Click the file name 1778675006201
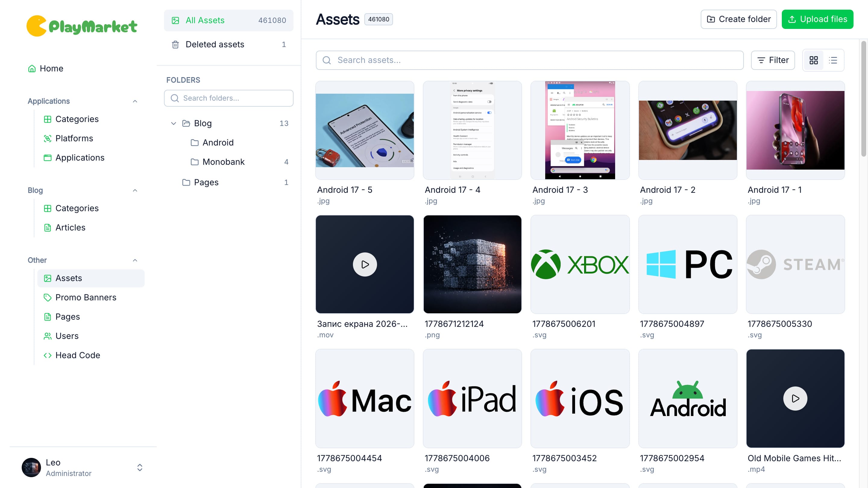Screen dimensions: 868x488 (x=564, y=324)
